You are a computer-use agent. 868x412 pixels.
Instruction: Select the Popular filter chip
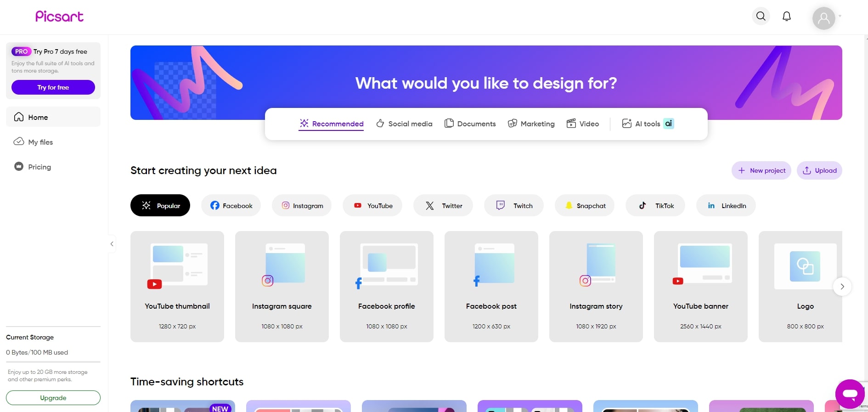point(160,205)
